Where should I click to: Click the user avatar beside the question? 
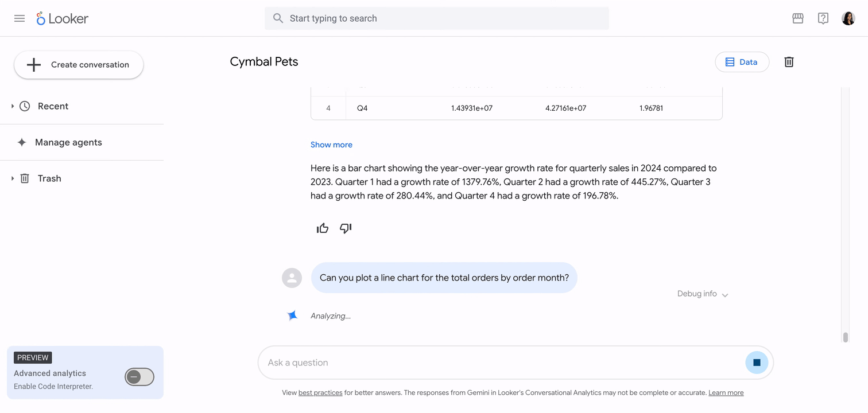292,278
